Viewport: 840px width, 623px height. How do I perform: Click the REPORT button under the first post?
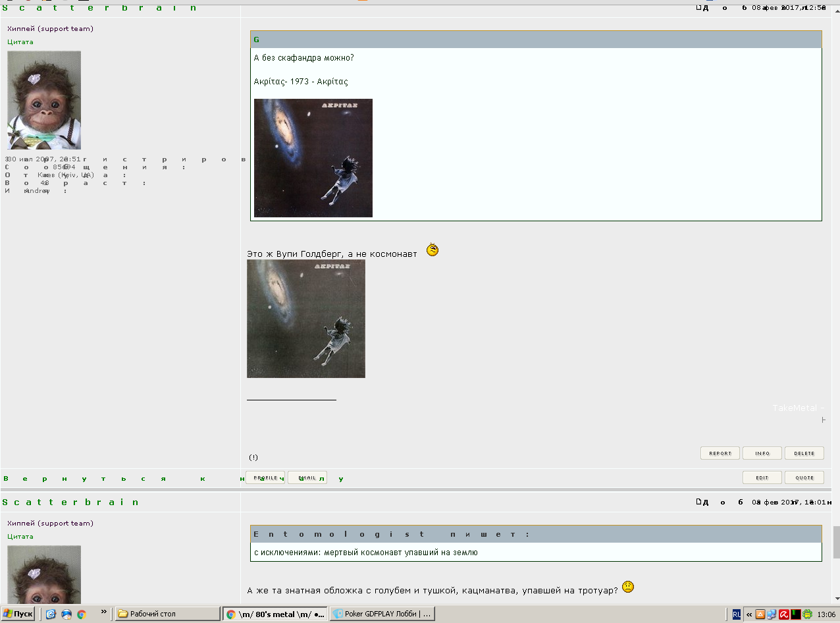point(720,453)
